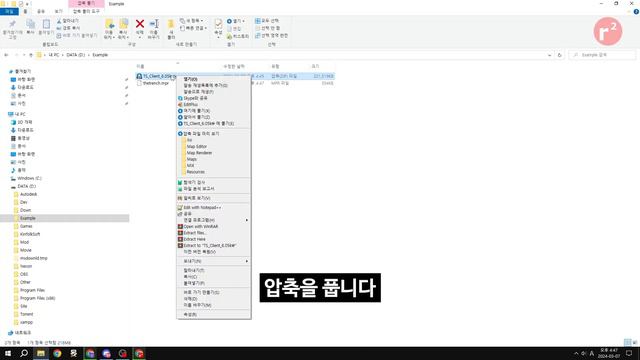Select the Example folder in tree

28,218
